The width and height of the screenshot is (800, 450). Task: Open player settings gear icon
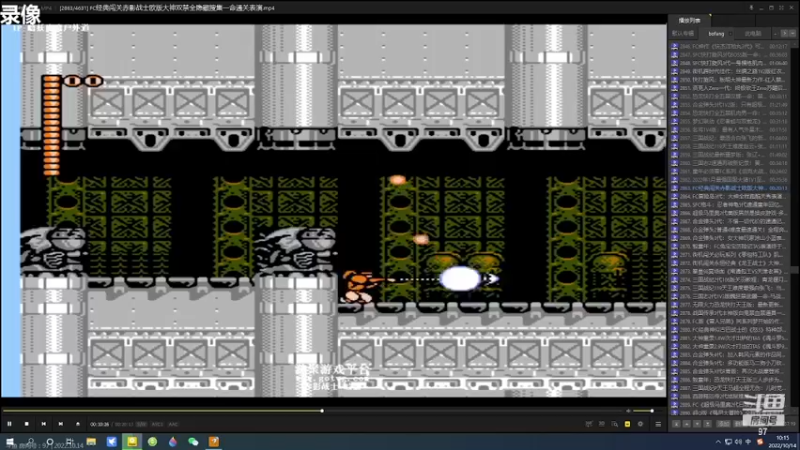[640, 424]
